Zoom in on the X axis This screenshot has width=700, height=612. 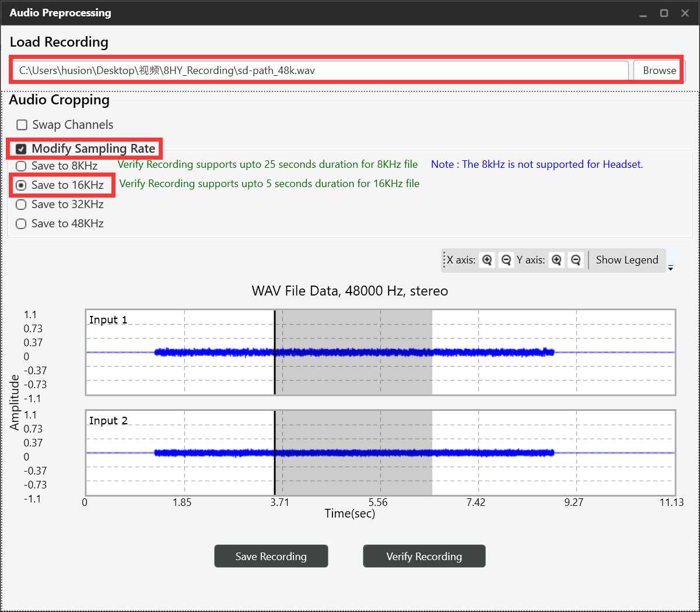(x=487, y=260)
